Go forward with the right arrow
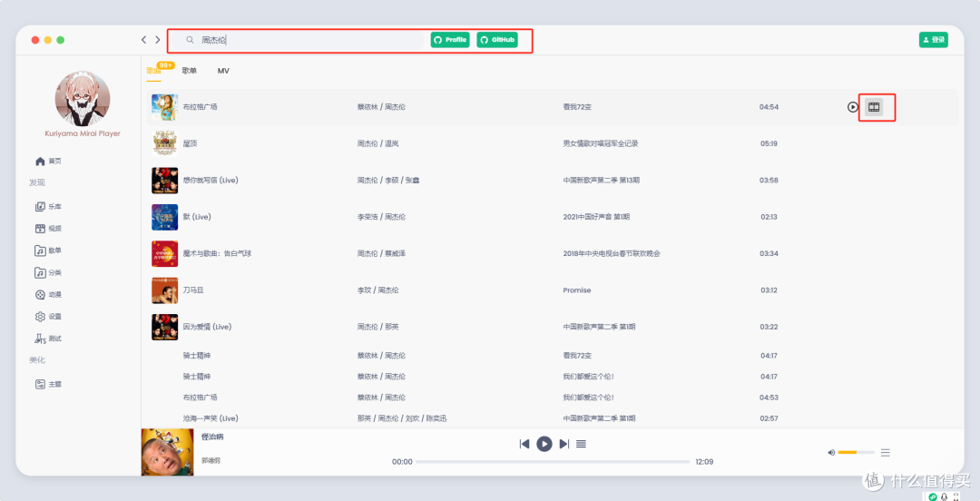This screenshot has width=980, height=501. [158, 40]
